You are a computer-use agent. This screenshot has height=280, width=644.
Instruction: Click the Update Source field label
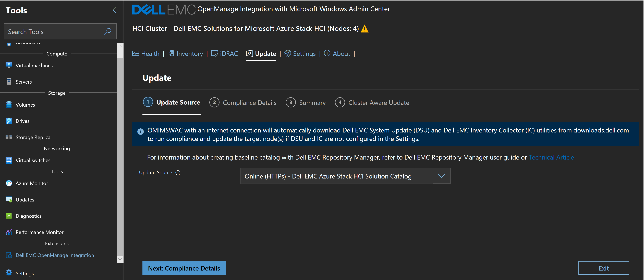pyautogui.click(x=155, y=173)
